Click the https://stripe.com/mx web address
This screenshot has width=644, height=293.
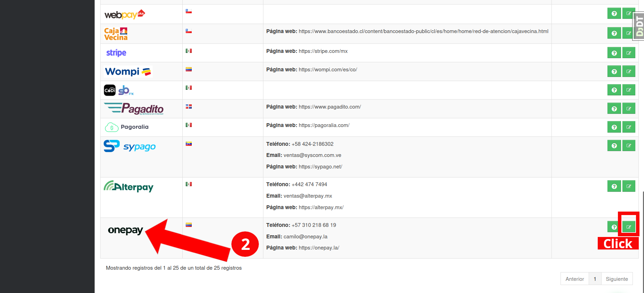coord(323,51)
